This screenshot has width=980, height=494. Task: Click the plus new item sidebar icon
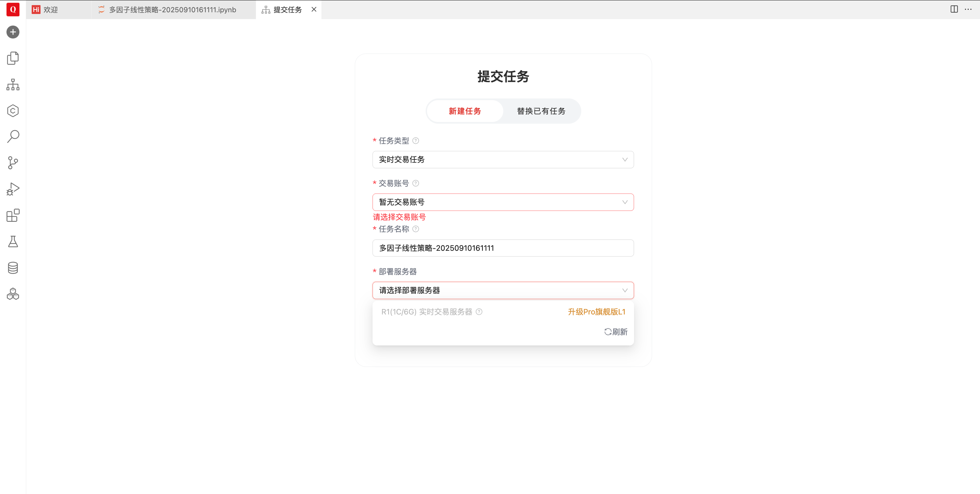pyautogui.click(x=13, y=32)
